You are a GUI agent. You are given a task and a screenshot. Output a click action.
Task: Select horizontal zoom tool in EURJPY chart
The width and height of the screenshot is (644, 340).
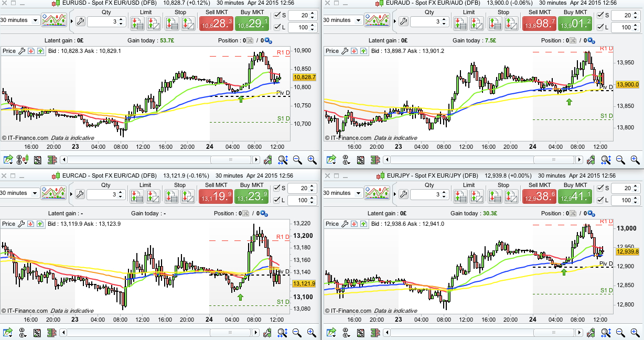pyautogui.click(x=606, y=332)
